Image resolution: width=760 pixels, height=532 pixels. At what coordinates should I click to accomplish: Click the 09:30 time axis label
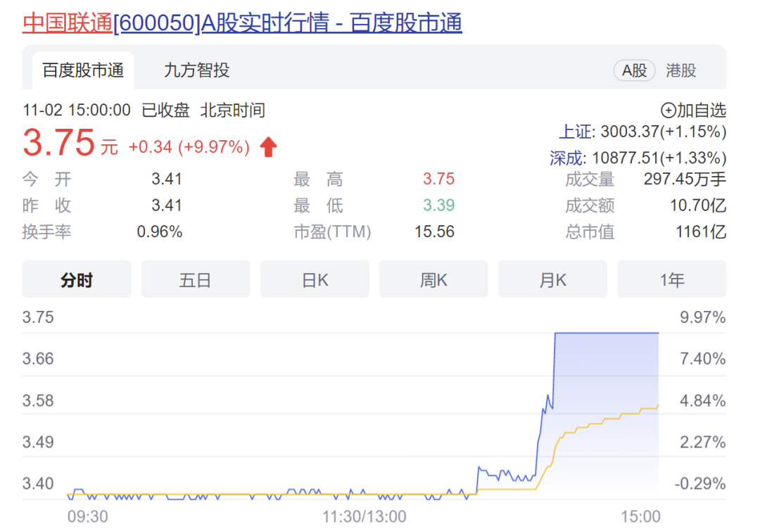pos(88,517)
